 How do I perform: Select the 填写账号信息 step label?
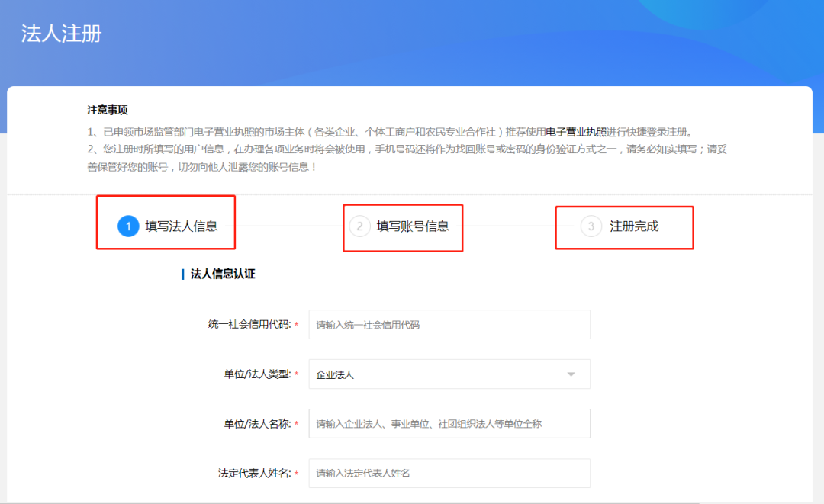[413, 226]
